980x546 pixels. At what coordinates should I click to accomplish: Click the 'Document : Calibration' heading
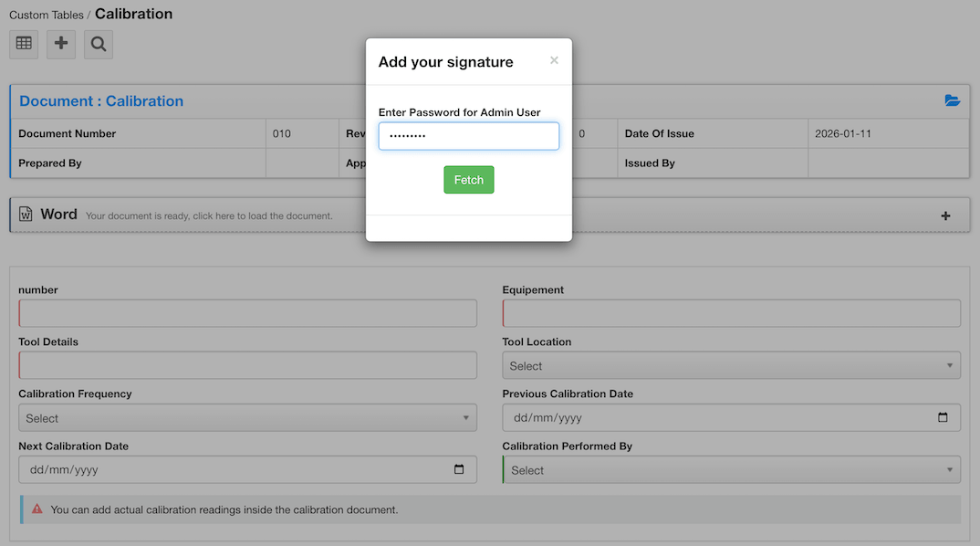point(101,100)
